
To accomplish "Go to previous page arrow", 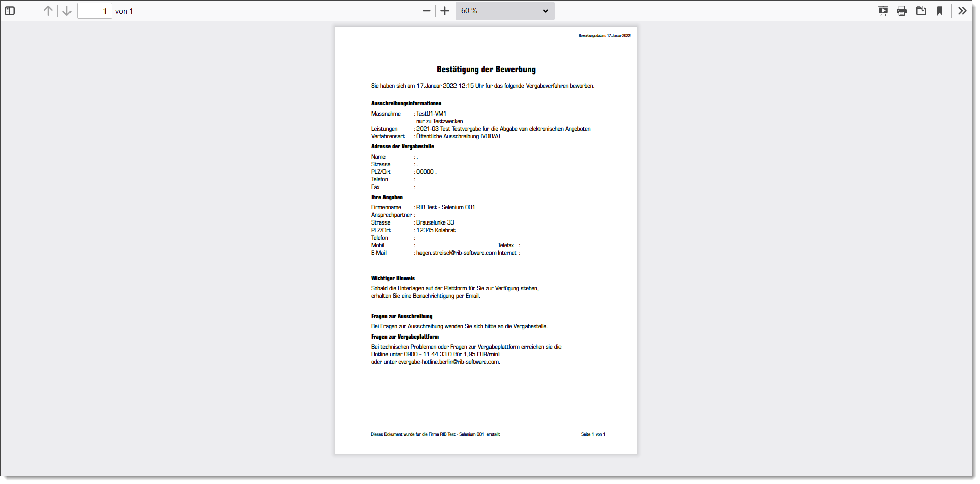I will (x=48, y=11).
